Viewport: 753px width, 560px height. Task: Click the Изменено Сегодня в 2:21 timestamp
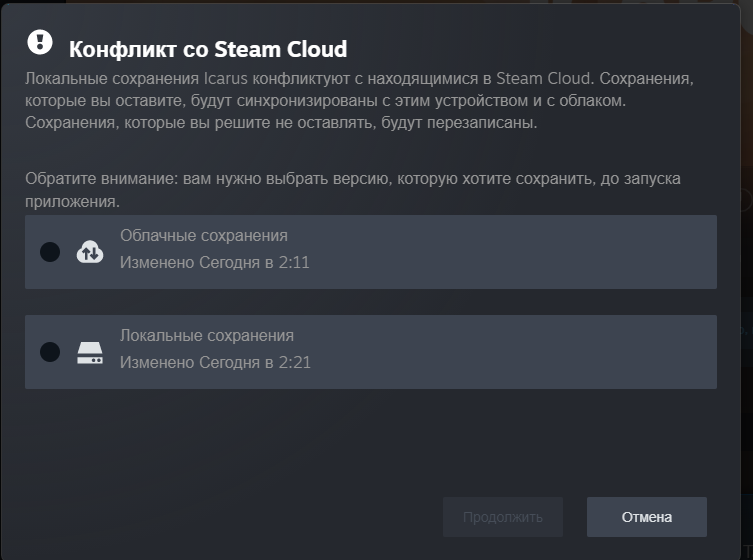click(214, 363)
